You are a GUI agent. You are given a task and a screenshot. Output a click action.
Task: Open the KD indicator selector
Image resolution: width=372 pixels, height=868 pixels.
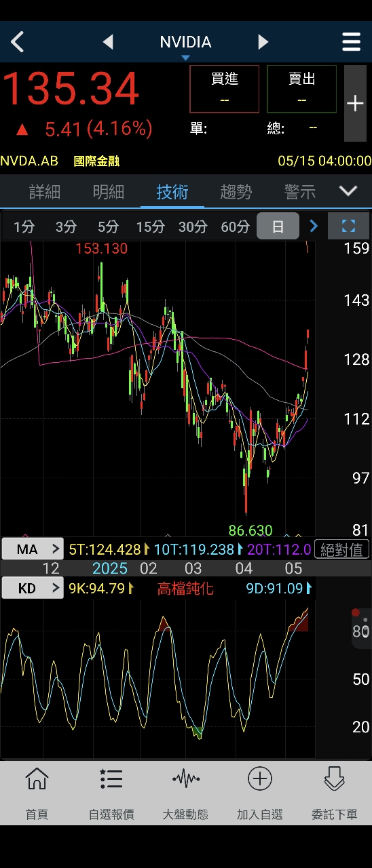32,588
